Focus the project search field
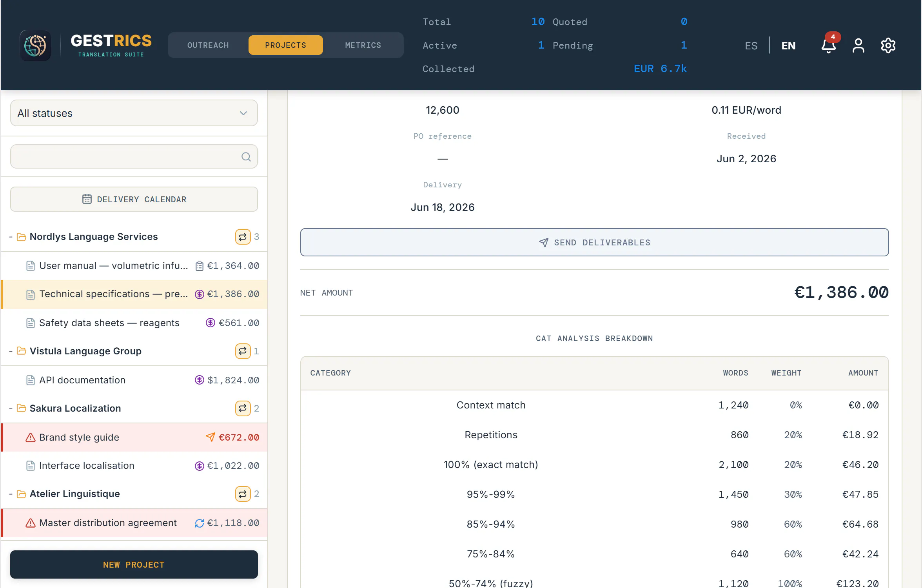The width and height of the screenshot is (922, 588). [x=134, y=157]
